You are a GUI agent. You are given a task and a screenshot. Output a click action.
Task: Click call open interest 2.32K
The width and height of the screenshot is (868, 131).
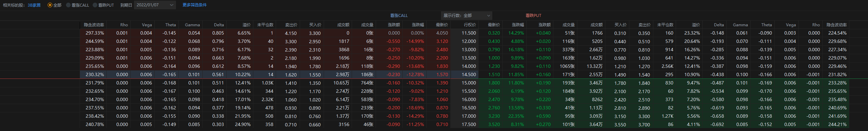click(x=267, y=99)
